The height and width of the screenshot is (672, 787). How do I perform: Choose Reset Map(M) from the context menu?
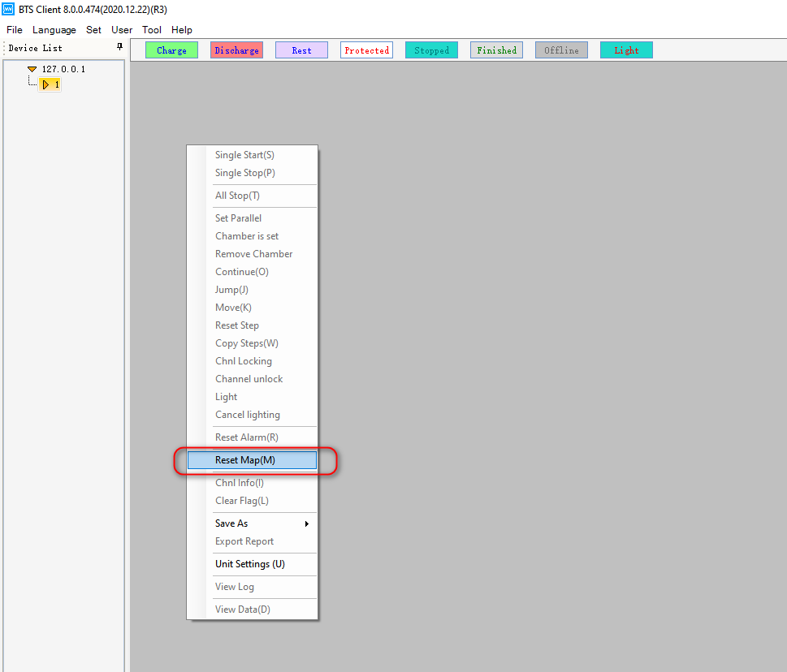point(252,460)
